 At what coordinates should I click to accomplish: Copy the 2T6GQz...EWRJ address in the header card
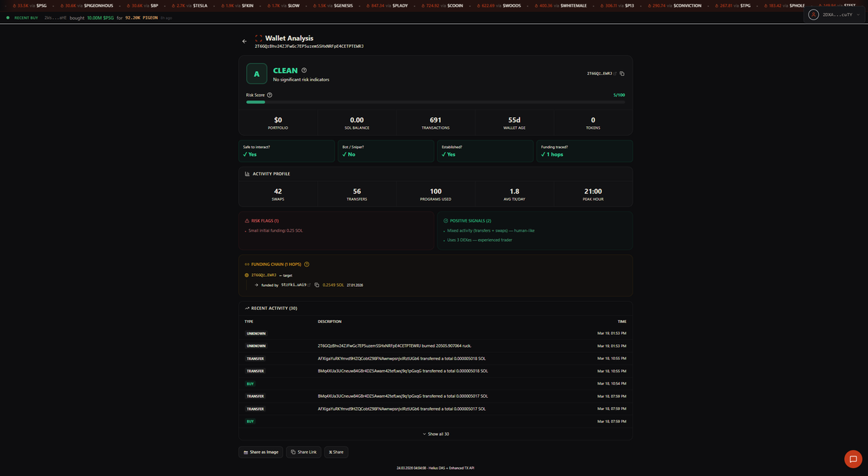pos(622,74)
